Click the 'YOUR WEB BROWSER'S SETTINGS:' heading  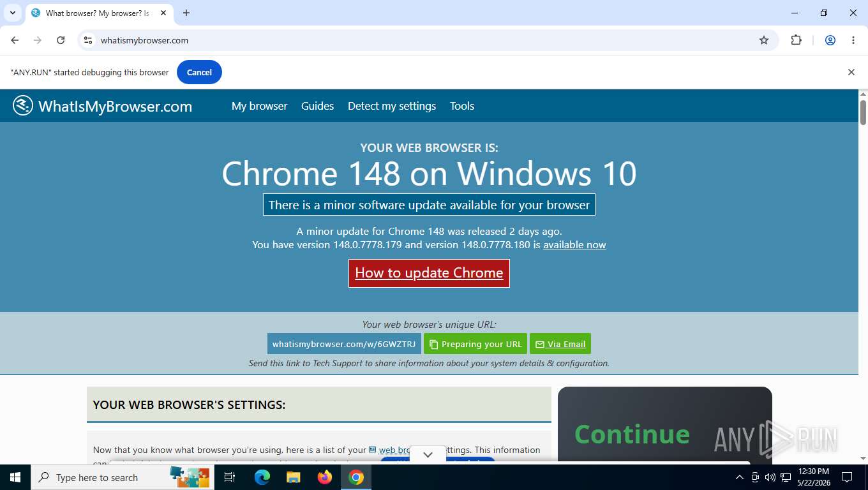[190, 405]
